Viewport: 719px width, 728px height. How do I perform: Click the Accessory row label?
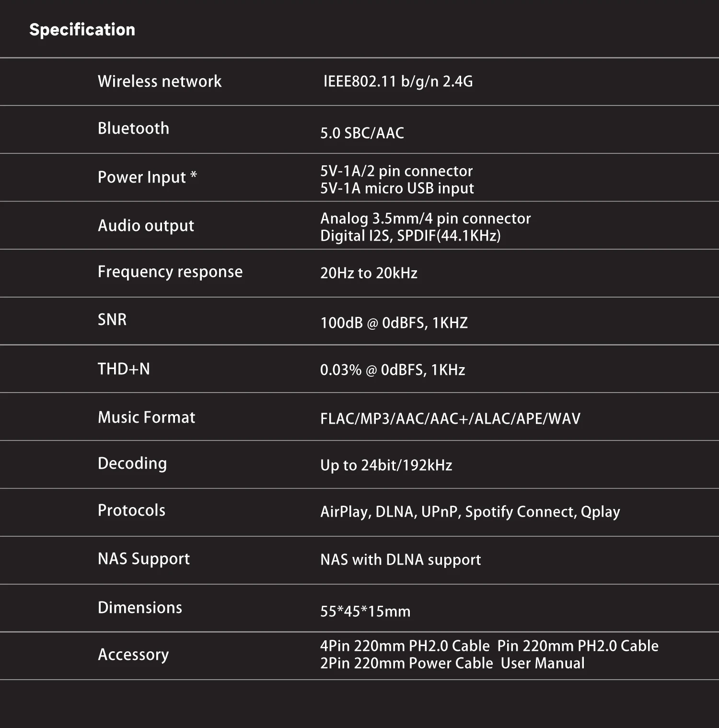pos(133,655)
